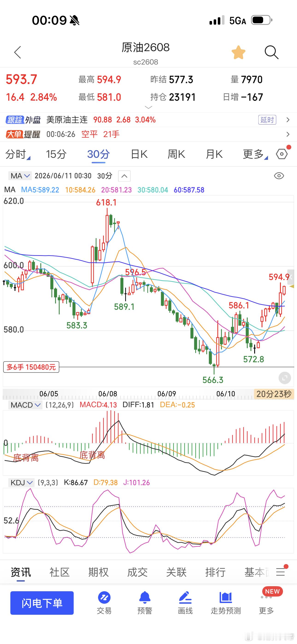Open the search magnifier icon
The image size is (297, 644).
(x=271, y=53)
